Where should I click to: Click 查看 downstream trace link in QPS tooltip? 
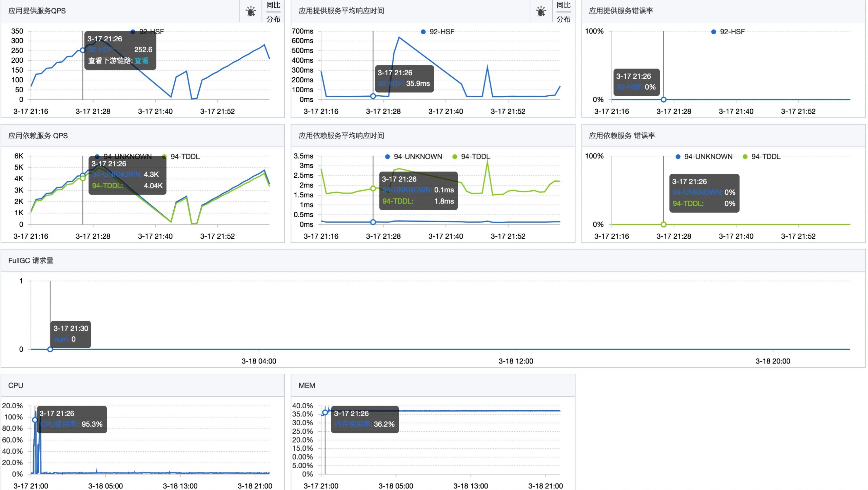(x=141, y=61)
